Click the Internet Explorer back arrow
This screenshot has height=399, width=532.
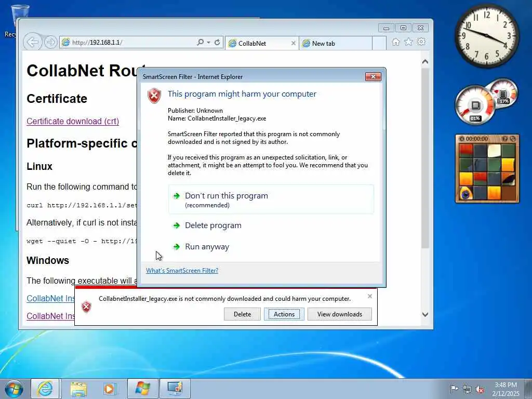[33, 43]
